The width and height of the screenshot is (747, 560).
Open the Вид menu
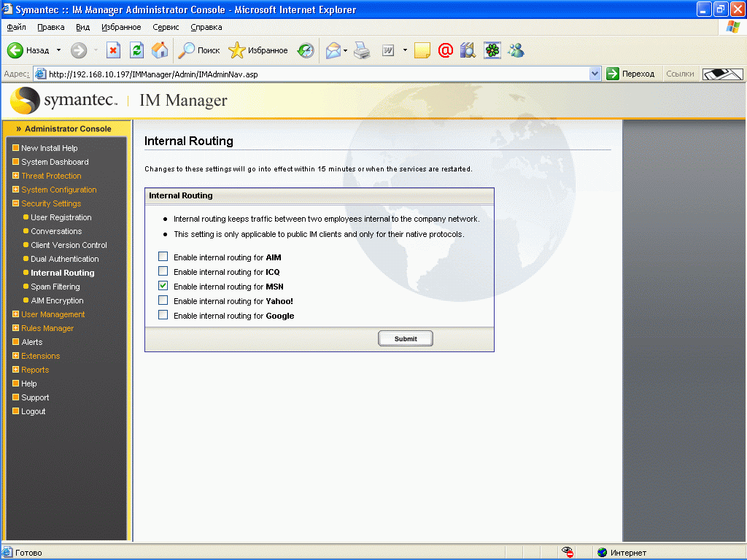[83, 27]
